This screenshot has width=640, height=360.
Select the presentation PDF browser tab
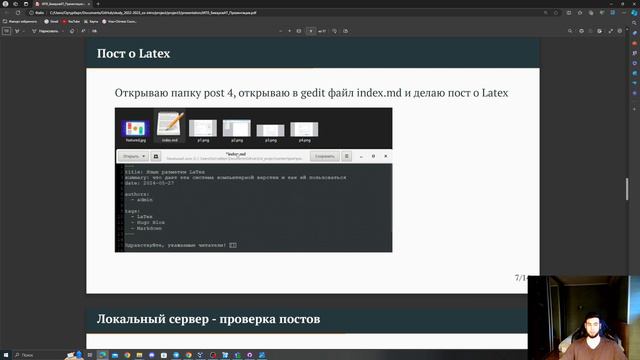click(x=62, y=4)
